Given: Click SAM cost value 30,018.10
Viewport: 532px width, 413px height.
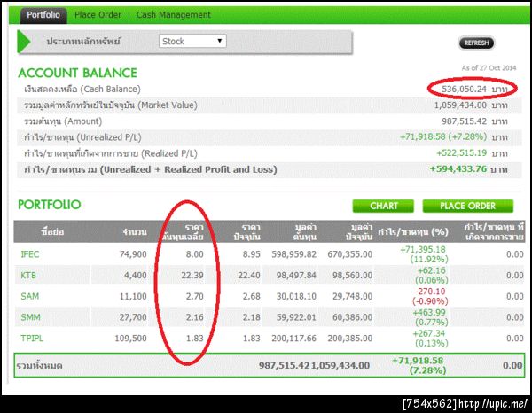Looking at the screenshot, I should point(296,296).
